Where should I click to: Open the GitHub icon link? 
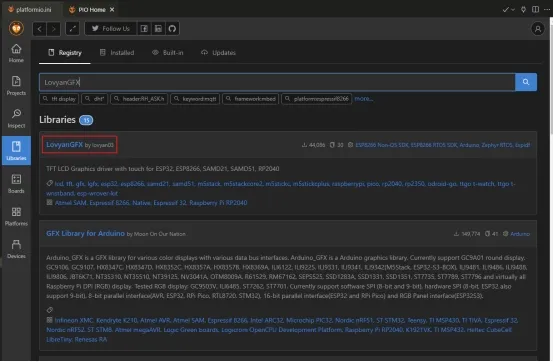click(x=172, y=29)
